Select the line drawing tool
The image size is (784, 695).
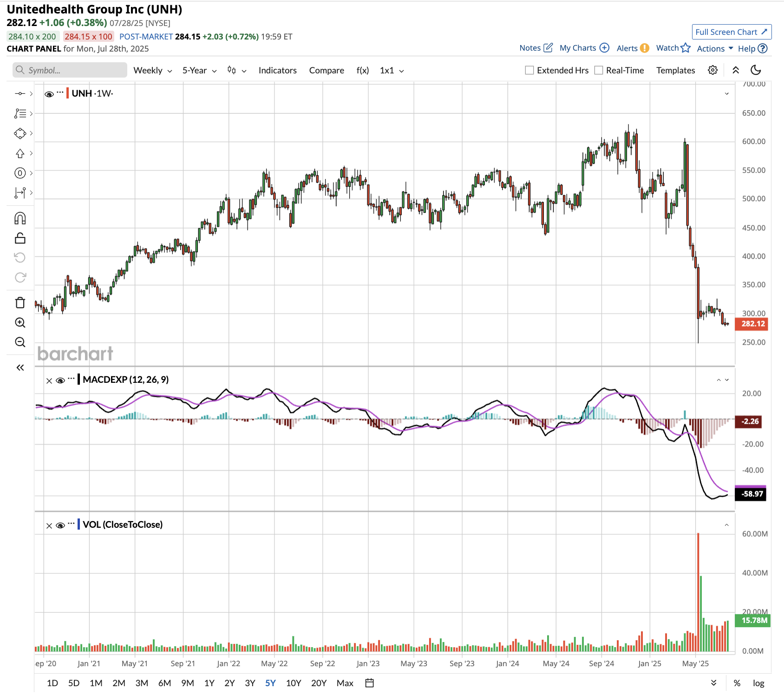click(20, 93)
